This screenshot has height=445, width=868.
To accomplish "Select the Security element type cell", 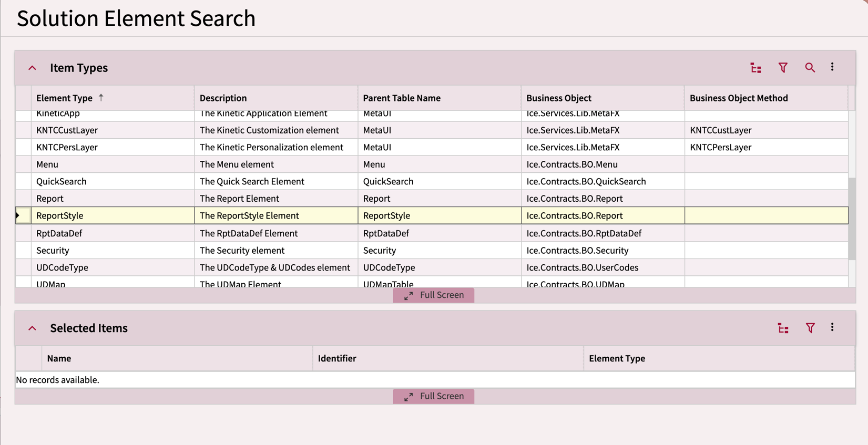I will [x=113, y=251].
